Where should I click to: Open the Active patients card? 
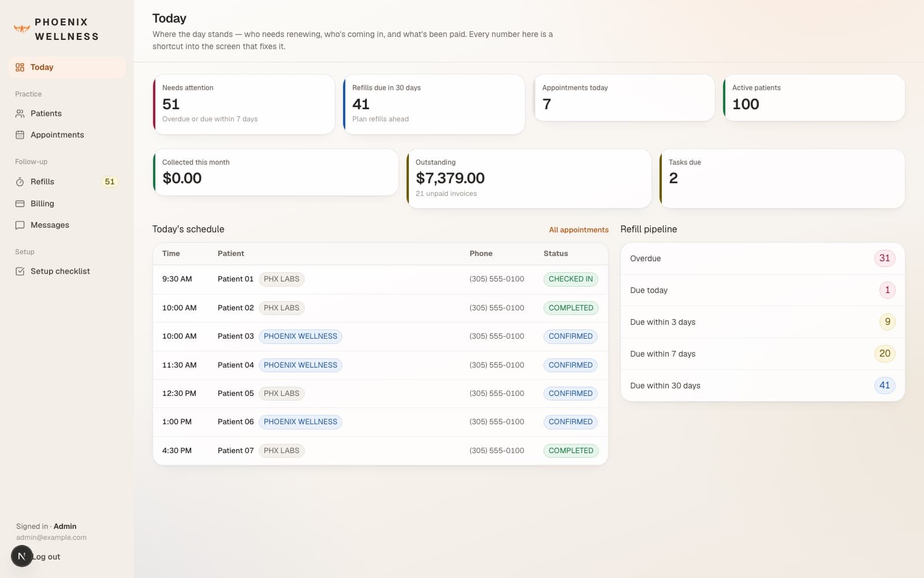click(814, 98)
